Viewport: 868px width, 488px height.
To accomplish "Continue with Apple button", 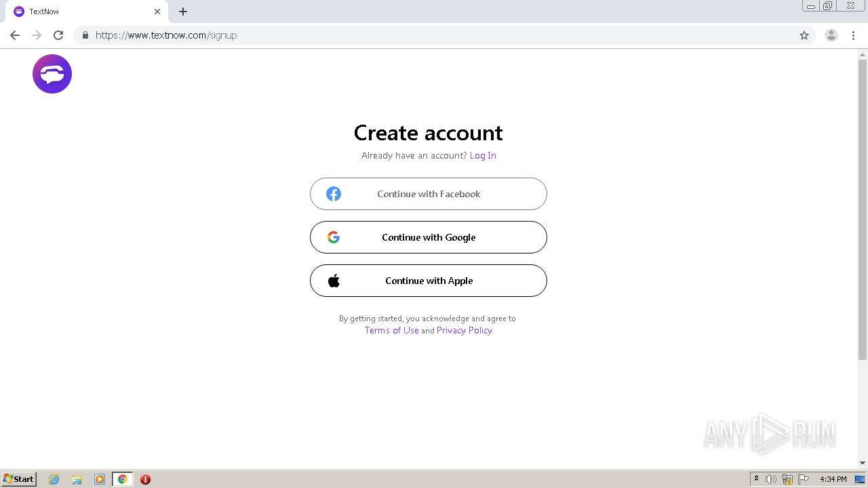I will point(429,281).
